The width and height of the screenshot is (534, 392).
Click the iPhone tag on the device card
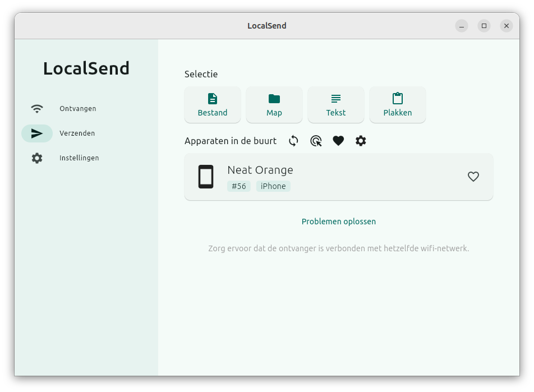(273, 186)
